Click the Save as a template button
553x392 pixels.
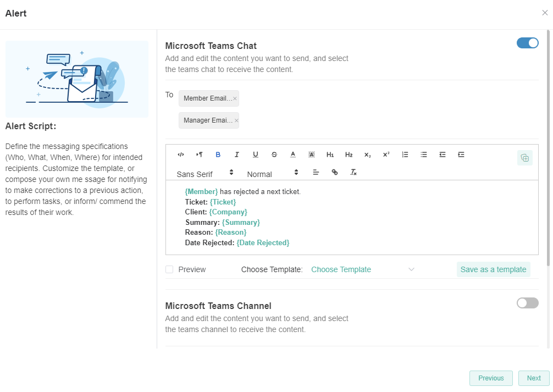tap(493, 269)
